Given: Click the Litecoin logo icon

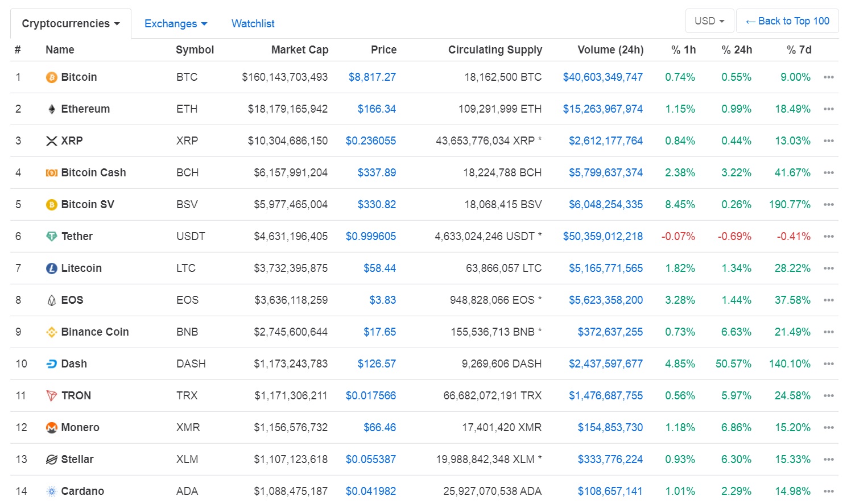Looking at the screenshot, I should pos(51,268).
